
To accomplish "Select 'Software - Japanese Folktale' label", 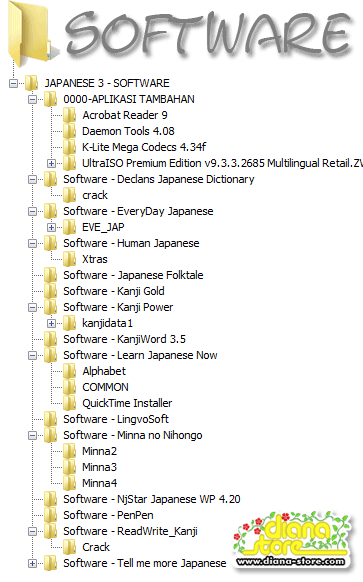I will pos(133,275).
